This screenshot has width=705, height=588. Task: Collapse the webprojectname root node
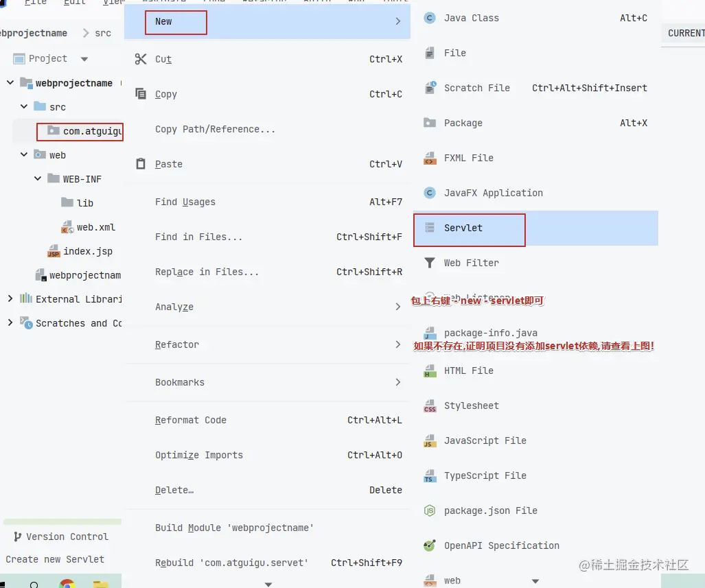pyautogui.click(x=10, y=83)
